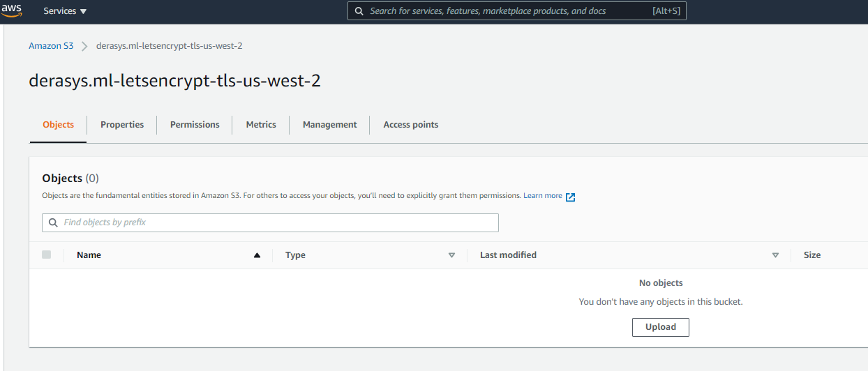Viewport: 868px width, 371px height.
Task: Switch to the Access points tab
Action: pos(411,125)
